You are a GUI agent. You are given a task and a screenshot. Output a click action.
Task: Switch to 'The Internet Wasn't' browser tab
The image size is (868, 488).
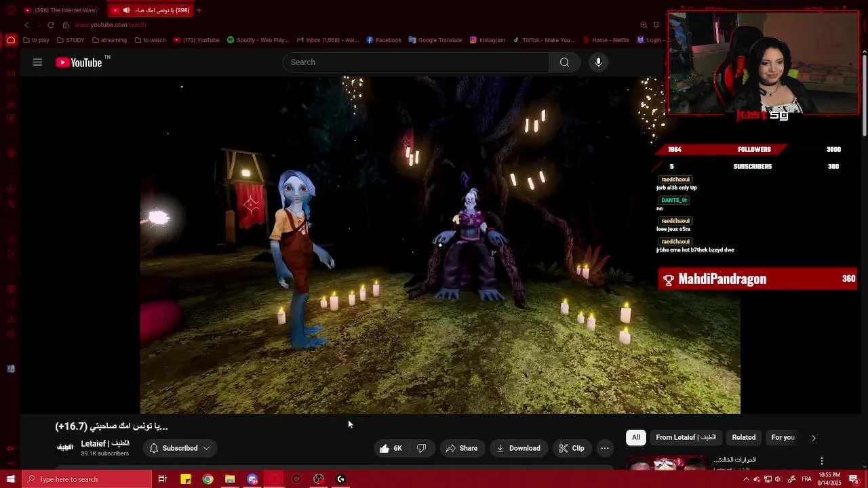[61, 10]
